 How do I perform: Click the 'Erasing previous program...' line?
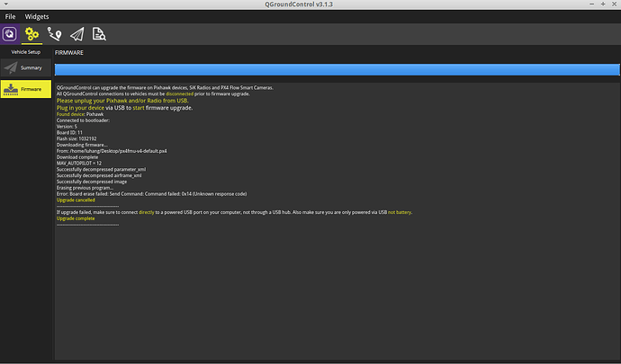point(85,188)
